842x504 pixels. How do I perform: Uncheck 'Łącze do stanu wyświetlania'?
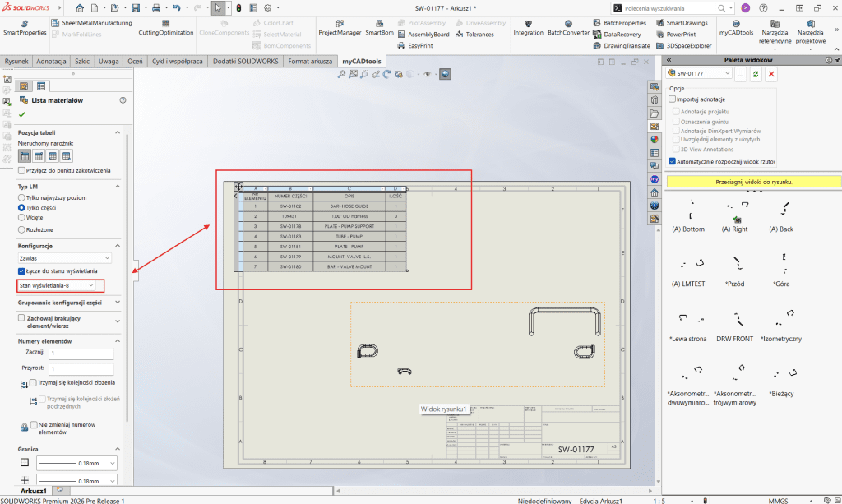[22, 270]
